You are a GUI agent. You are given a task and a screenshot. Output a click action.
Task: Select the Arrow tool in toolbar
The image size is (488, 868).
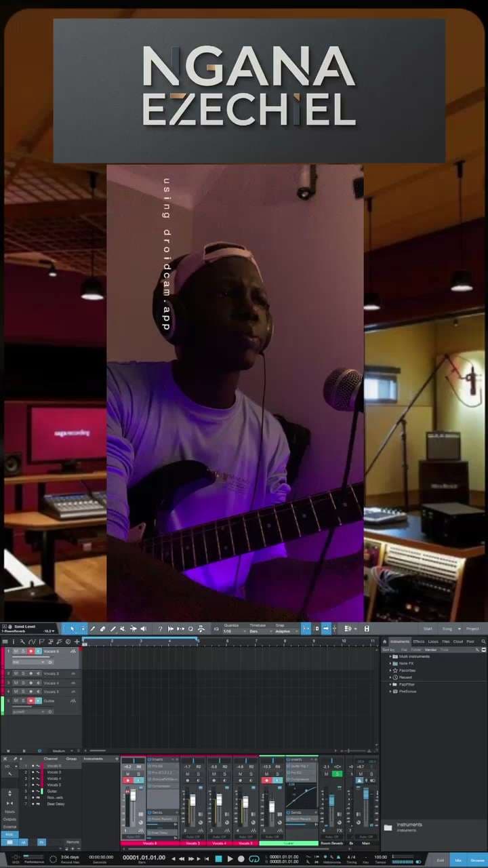[x=73, y=629]
